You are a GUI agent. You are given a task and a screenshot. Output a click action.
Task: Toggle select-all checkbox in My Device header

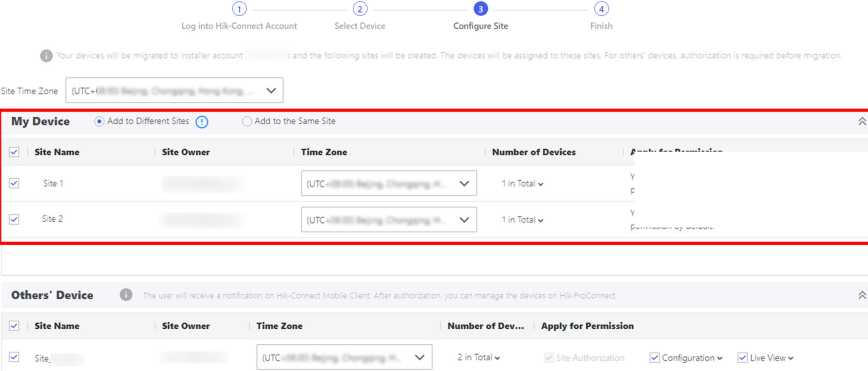click(x=14, y=152)
